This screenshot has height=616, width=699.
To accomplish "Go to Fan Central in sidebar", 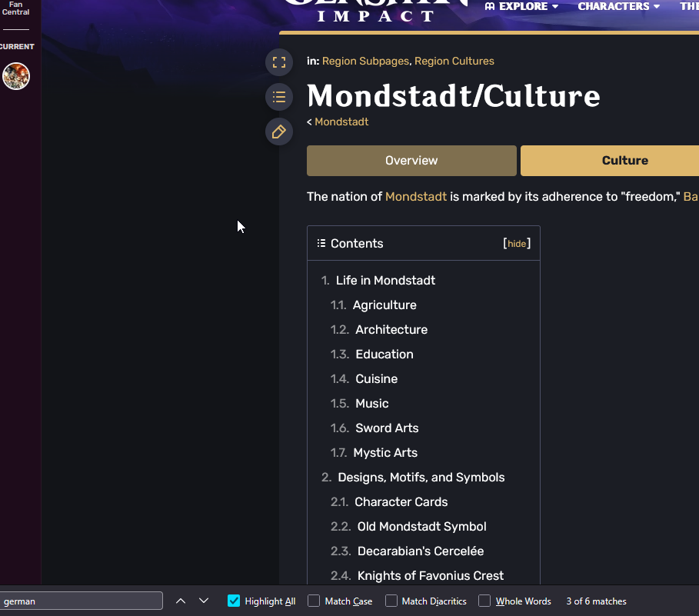I will [x=15, y=8].
